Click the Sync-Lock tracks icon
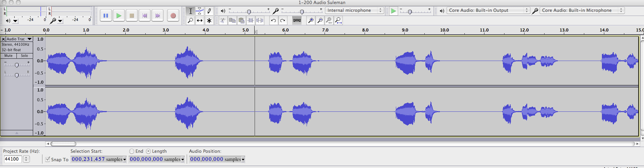 (x=297, y=20)
